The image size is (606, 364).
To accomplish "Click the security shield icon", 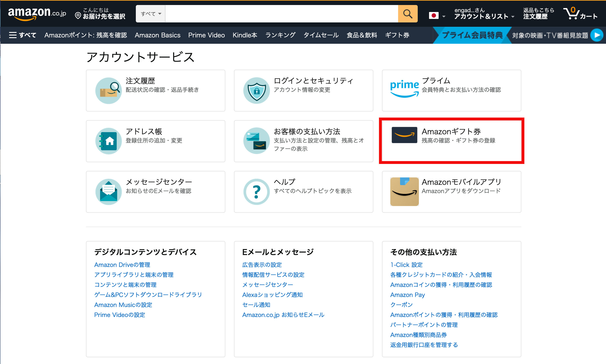I will pyautogui.click(x=256, y=91).
